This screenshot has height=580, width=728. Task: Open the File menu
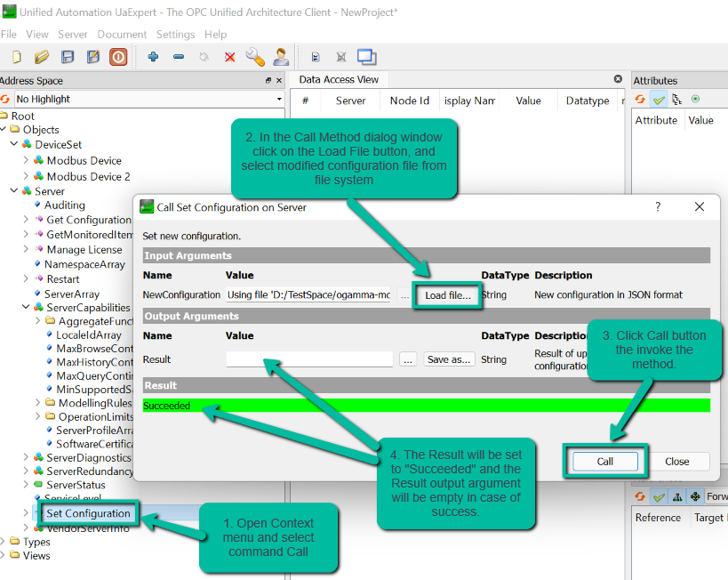pos(9,35)
